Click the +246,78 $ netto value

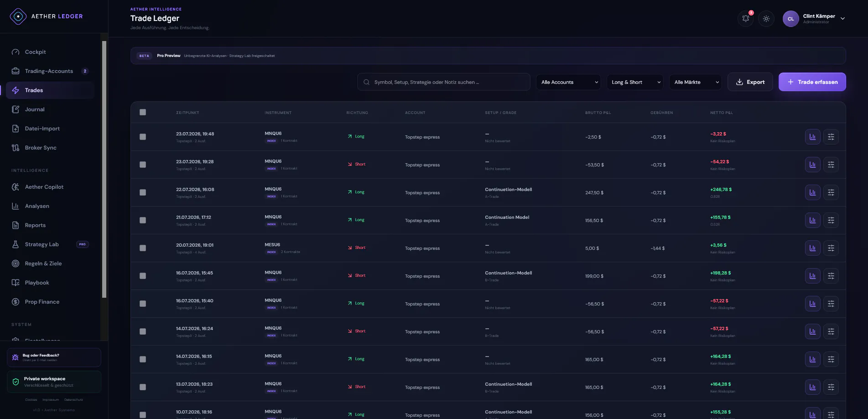pyautogui.click(x=721, y=190)
